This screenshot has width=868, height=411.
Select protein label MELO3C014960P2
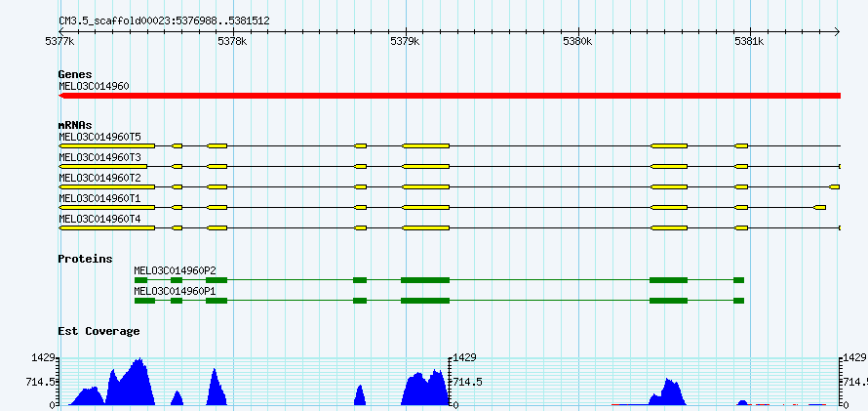175,270
